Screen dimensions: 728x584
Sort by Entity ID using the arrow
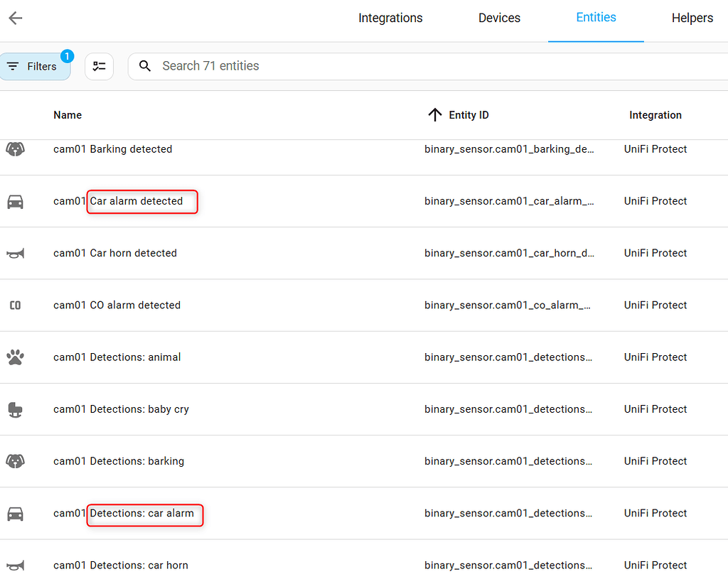pyautogui.click(x=434, y=114)
